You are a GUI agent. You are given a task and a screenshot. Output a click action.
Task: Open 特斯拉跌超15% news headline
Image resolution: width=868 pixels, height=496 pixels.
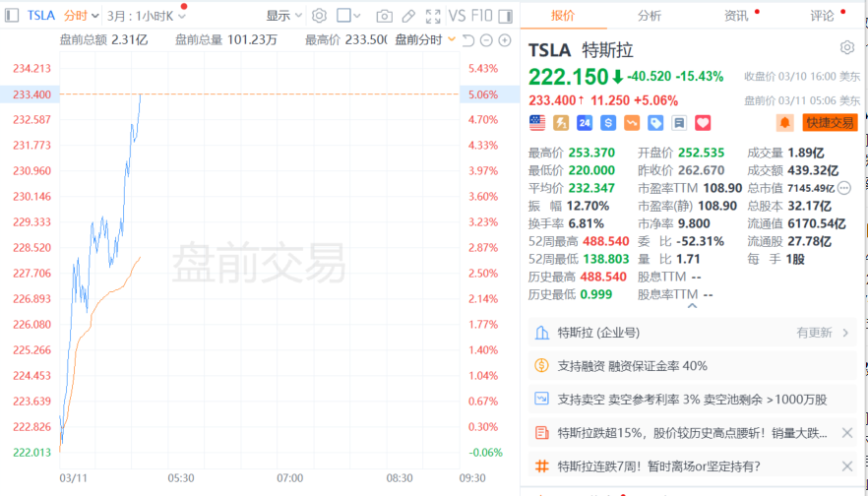click(693, 433)
